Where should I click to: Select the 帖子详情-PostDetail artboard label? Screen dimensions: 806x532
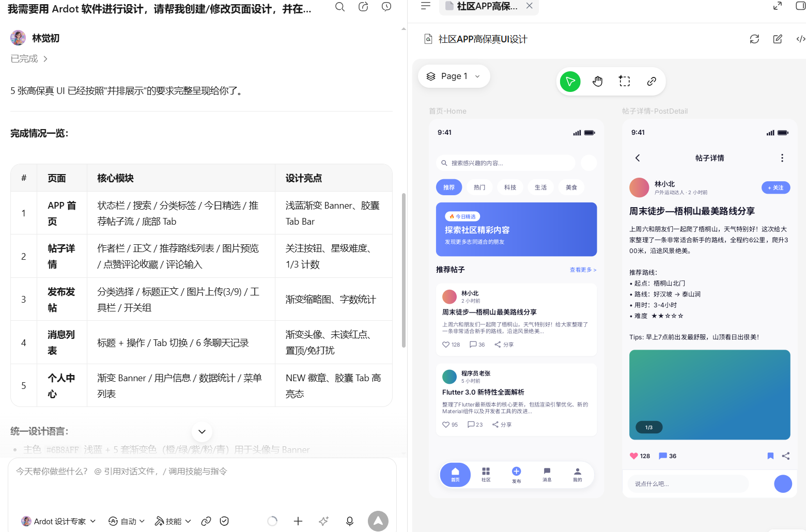click(655, 111)
